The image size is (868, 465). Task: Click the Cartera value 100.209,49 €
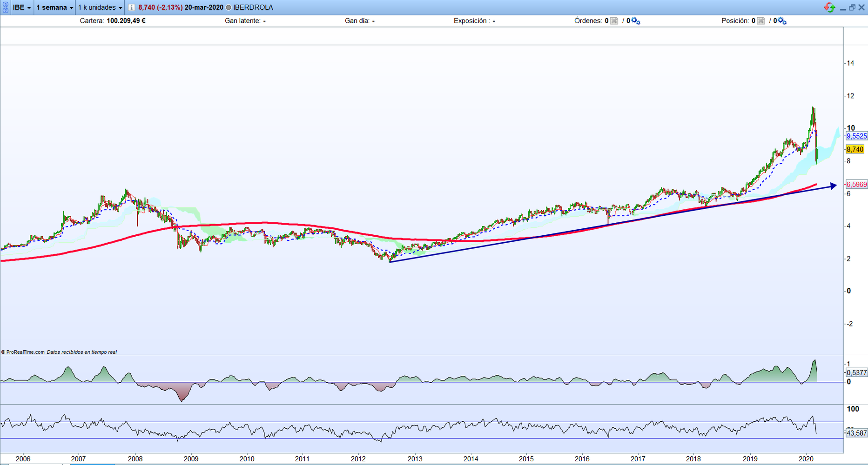pos(126,21)
